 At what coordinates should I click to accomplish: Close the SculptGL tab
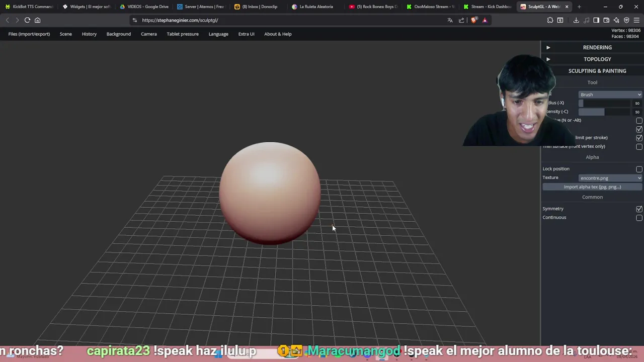click(567, 7)
